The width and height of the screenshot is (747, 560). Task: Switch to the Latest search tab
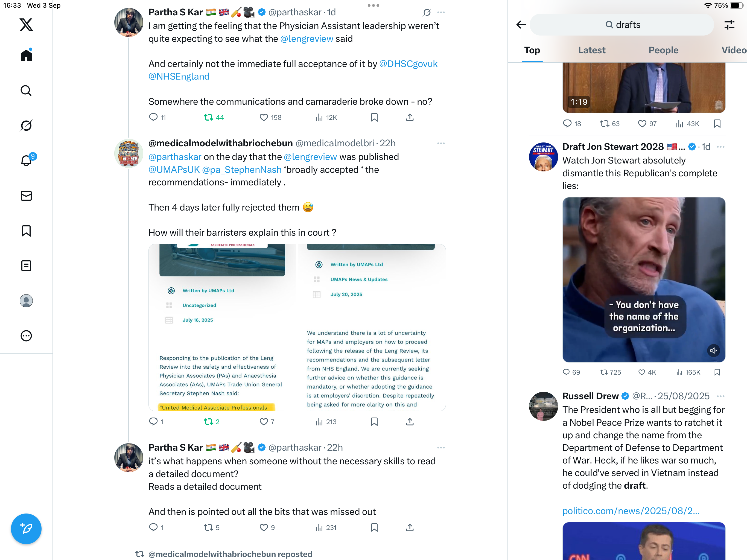[592, 50]
